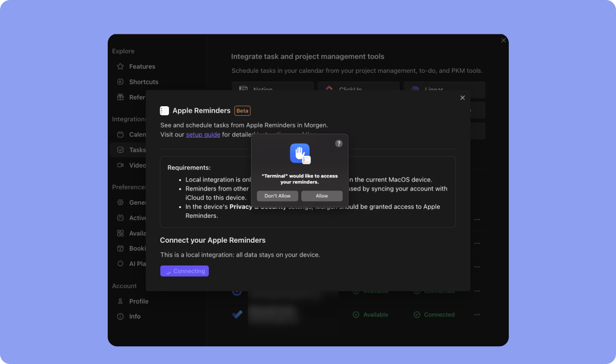Screen dimensions: 616x364
Task: Click Connected status in the bottom integration row
Action: click(x=434, y=314)
